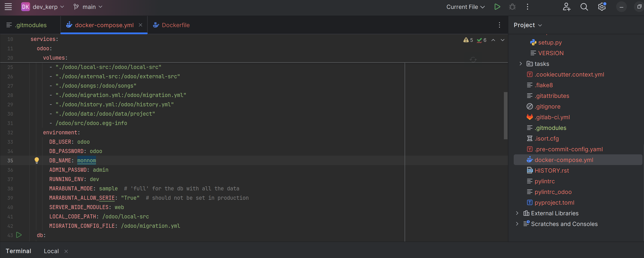Open toolbar More Actions kebab menu
644x258 pixels.
coord(528,7)
